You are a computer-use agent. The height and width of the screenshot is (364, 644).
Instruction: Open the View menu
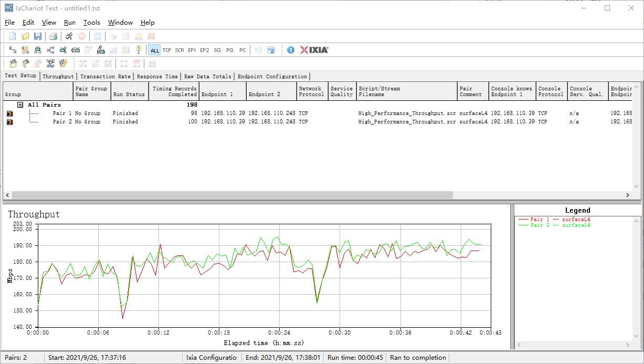pos(49,23)
